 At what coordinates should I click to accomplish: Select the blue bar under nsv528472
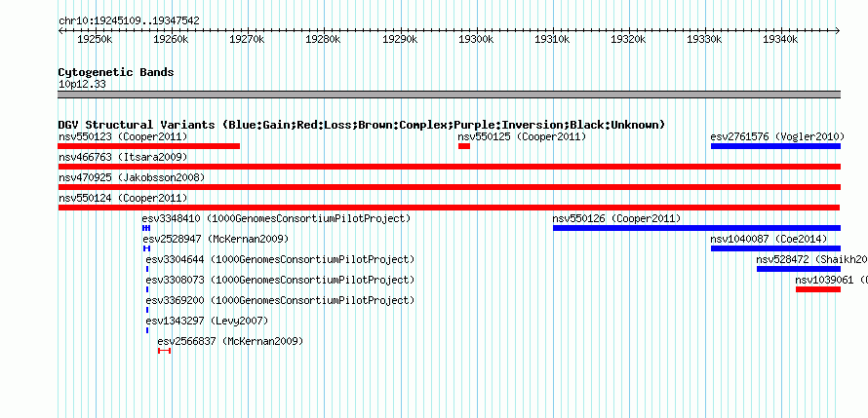pyautogui.click(x=799, y=269)
